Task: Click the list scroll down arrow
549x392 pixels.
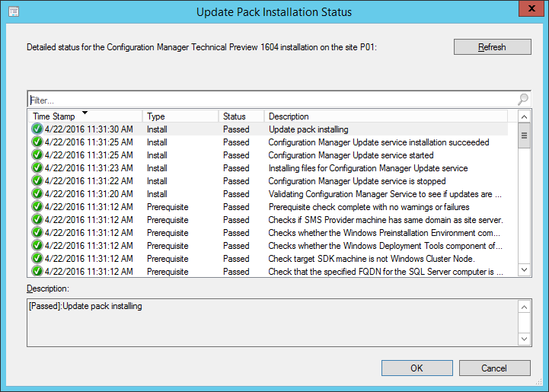Action: coord(524,270)
